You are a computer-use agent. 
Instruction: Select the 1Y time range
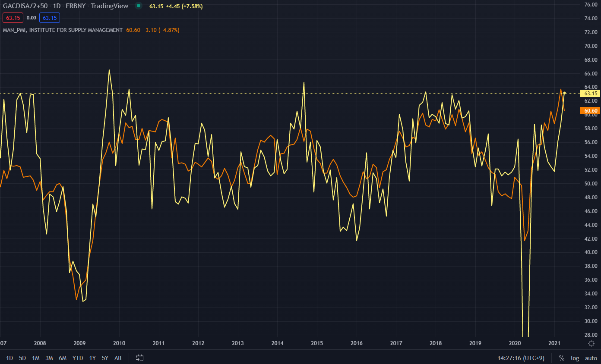92,358
